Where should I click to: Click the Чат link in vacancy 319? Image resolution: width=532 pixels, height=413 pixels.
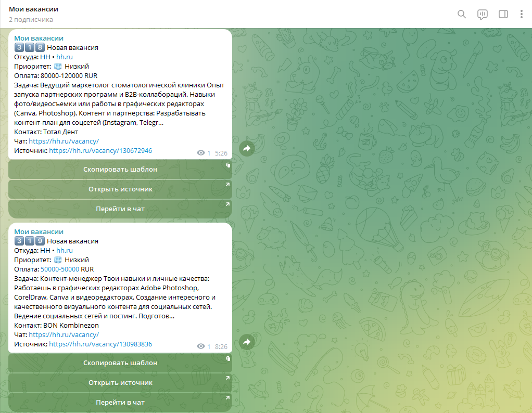pyautogui.click(x=64, y=334)
